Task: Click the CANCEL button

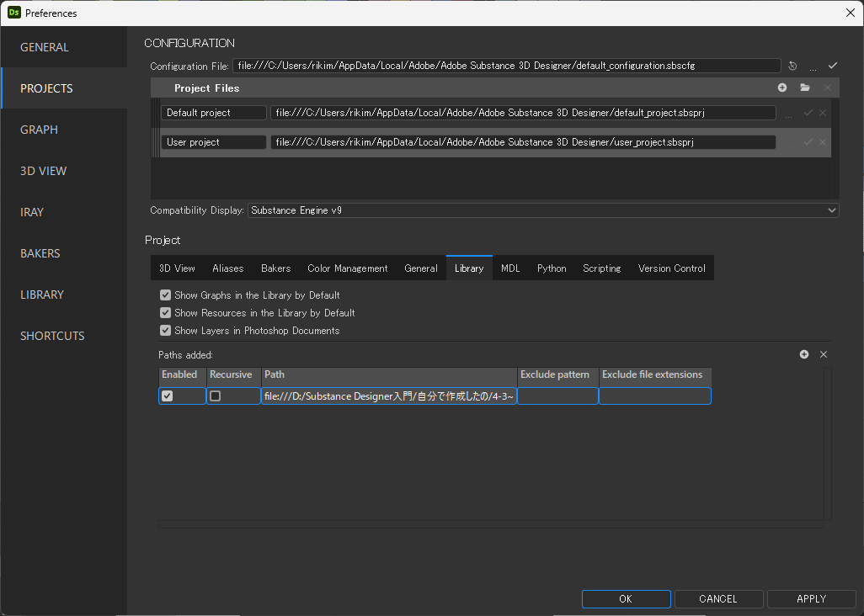Action: (x=718, y=599)
